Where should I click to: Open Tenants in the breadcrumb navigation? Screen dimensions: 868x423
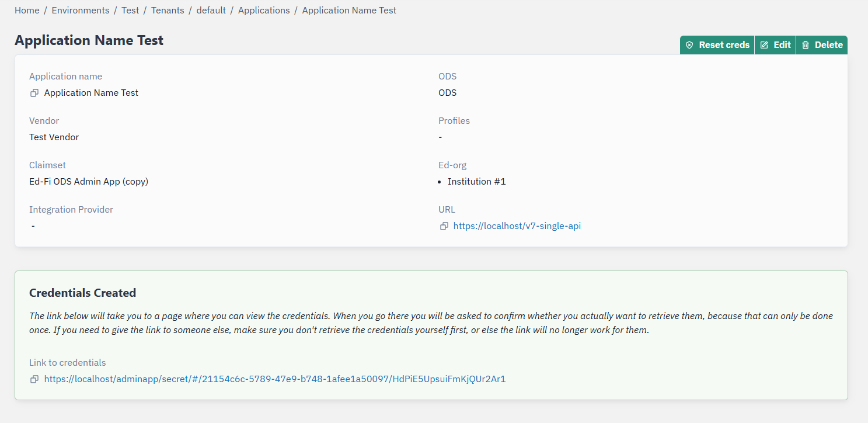168,10
